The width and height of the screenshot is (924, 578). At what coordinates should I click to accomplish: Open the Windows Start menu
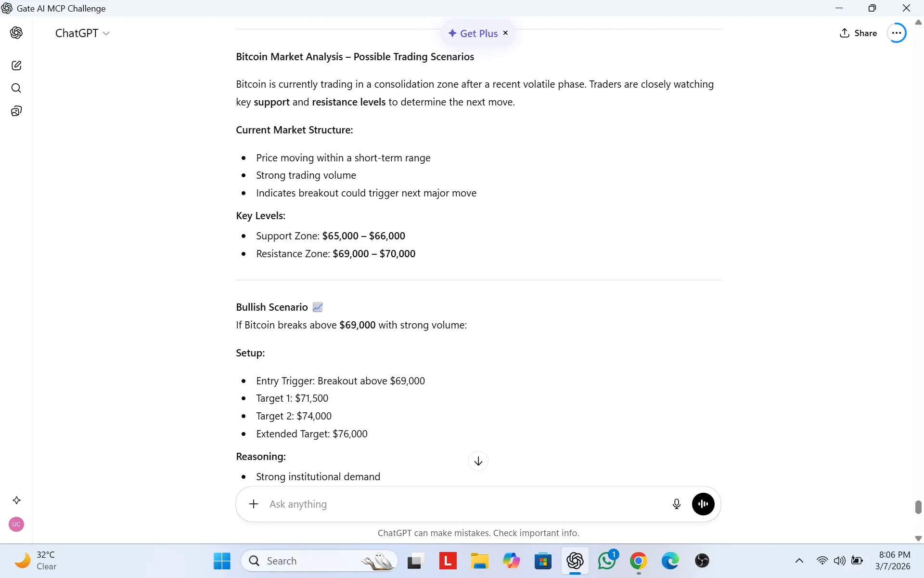[x=222, y=561]
